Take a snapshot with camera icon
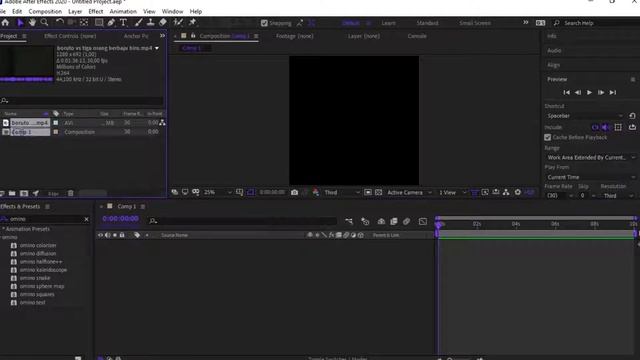This screenshot has height=360, width=640. (x=294, y=192)
